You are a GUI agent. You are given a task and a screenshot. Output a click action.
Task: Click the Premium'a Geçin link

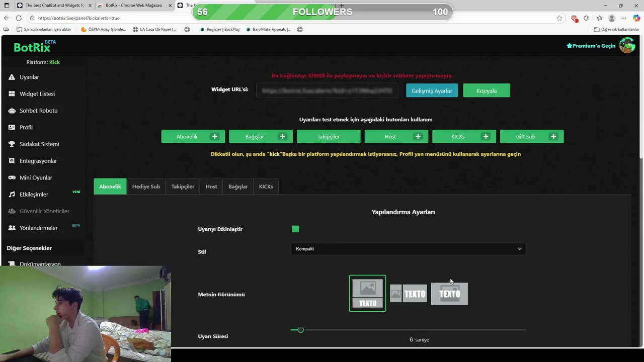click(x=591, y=46)
